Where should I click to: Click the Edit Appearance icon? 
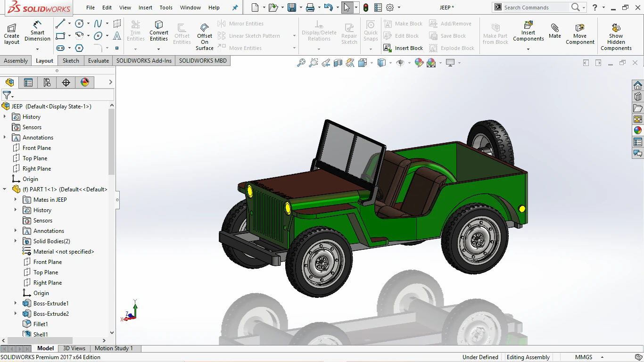[x=419, y=63]
